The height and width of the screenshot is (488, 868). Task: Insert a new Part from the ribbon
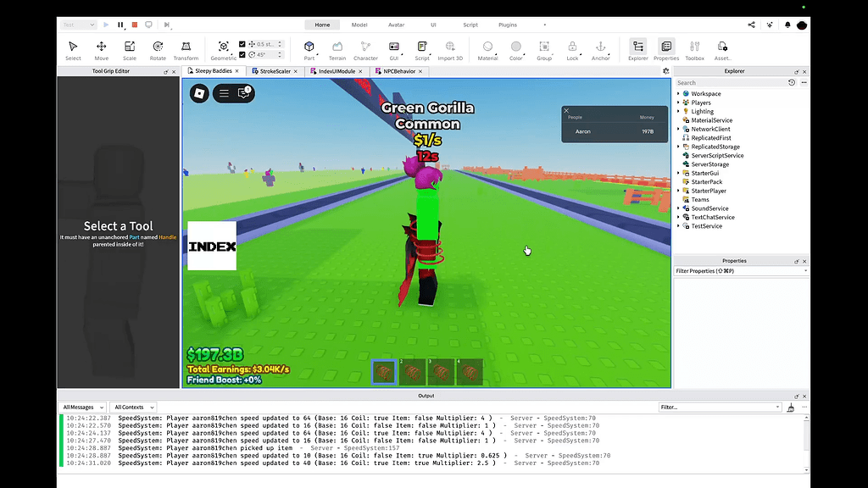(x=309, y=48)
